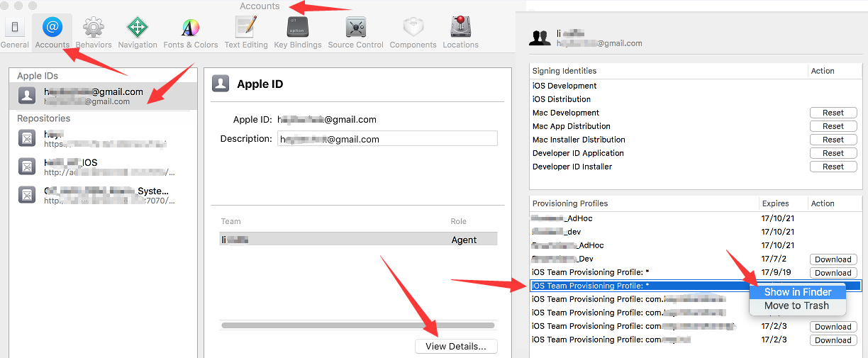868x358 pixels.
Task: Click the Apple IDs section header
Action: coord(38,76)
